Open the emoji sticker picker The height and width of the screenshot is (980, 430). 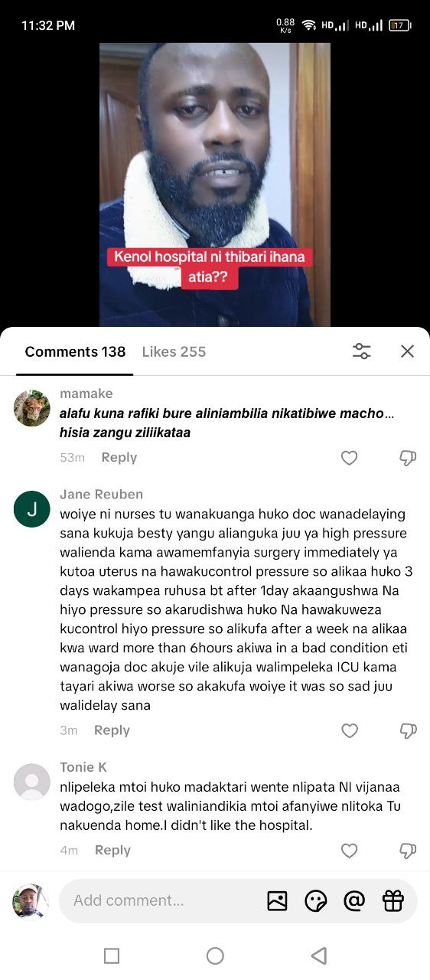pyautogui.click(x=315, y=901)
